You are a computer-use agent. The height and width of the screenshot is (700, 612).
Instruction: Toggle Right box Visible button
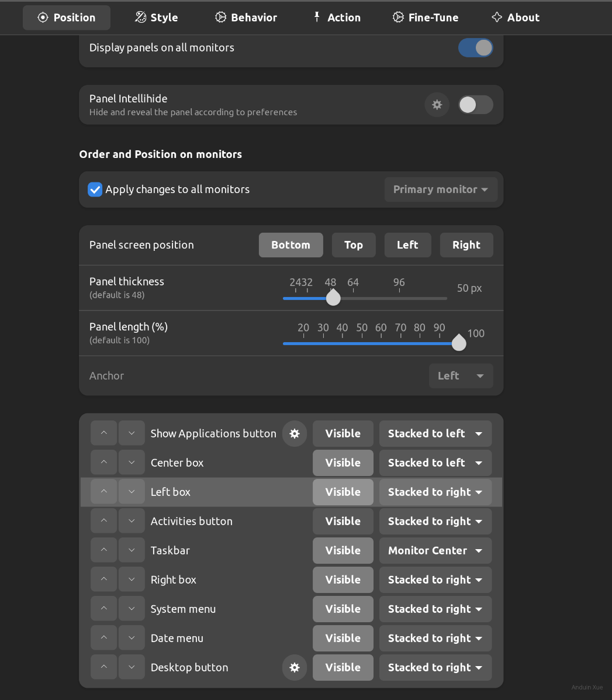(343, 580)
